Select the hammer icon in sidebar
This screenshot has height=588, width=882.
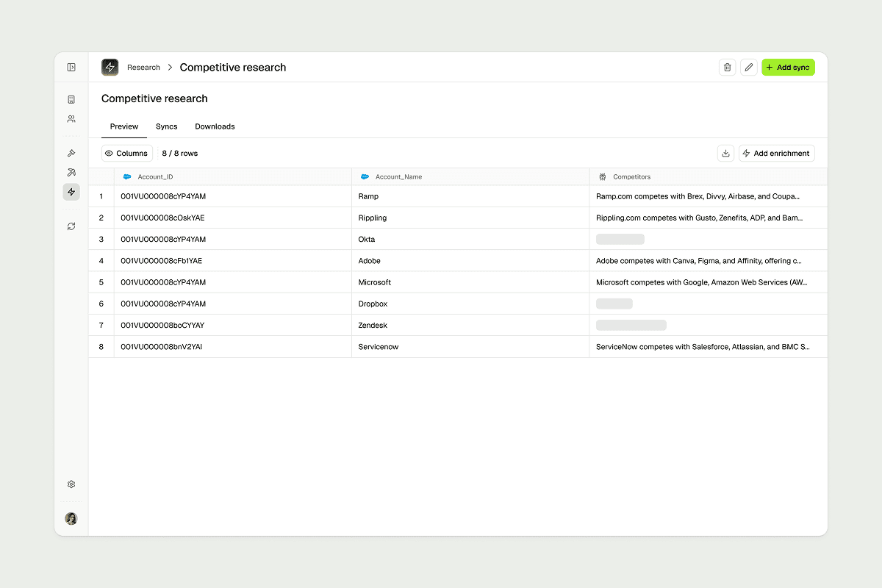[x=71, y=153]
